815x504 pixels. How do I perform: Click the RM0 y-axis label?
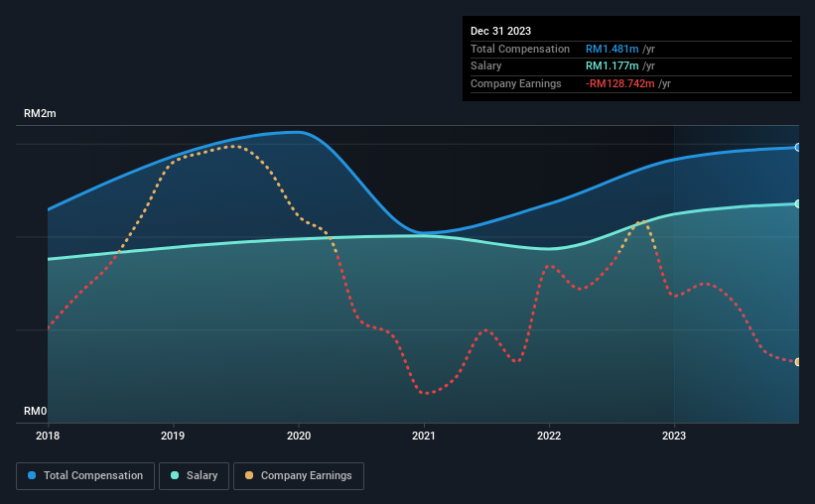pyautogui.click(x=36, y=411)
